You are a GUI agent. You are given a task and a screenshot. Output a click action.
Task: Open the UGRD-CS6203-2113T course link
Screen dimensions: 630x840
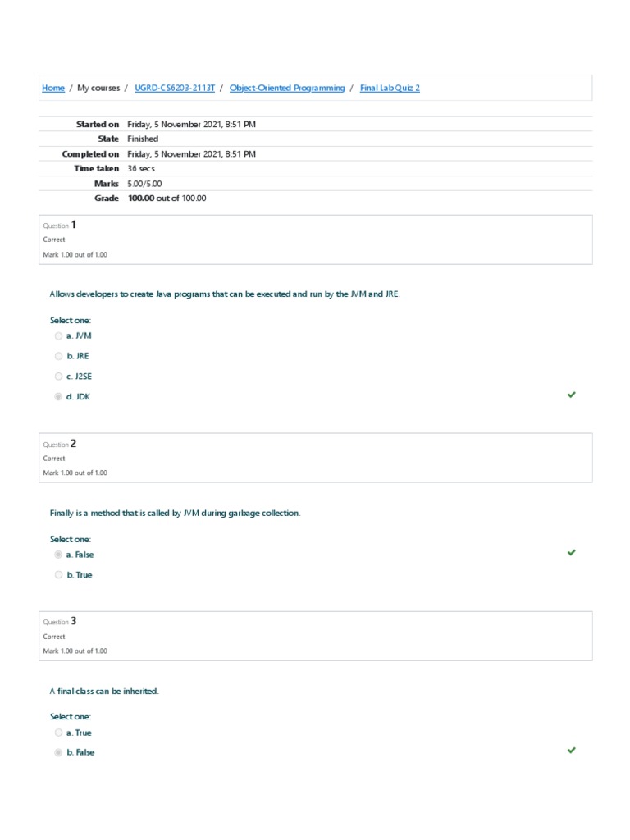pos(175,88)
